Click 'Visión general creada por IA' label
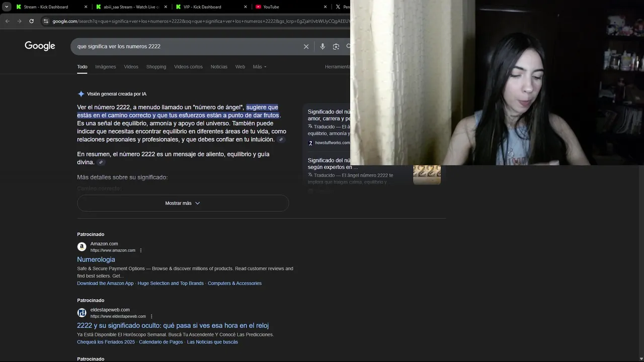The height and width of the screenshot is (362, 644). pyautogui.click(x=117, y=94)
